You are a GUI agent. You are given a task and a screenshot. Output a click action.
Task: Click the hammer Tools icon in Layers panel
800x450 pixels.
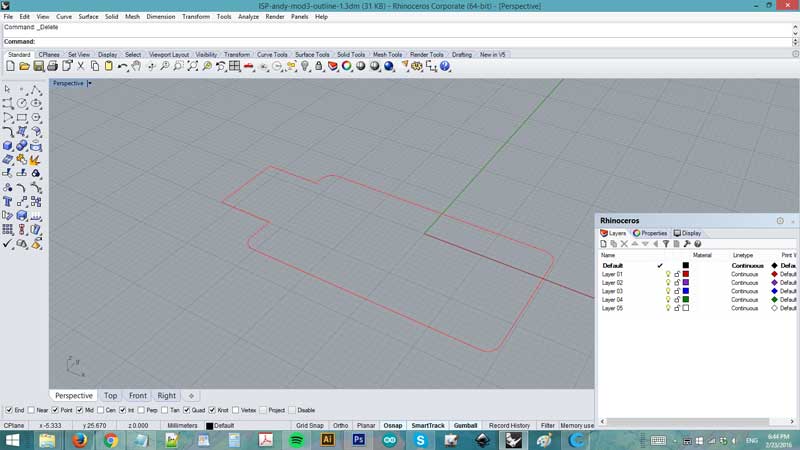[687, 244]
